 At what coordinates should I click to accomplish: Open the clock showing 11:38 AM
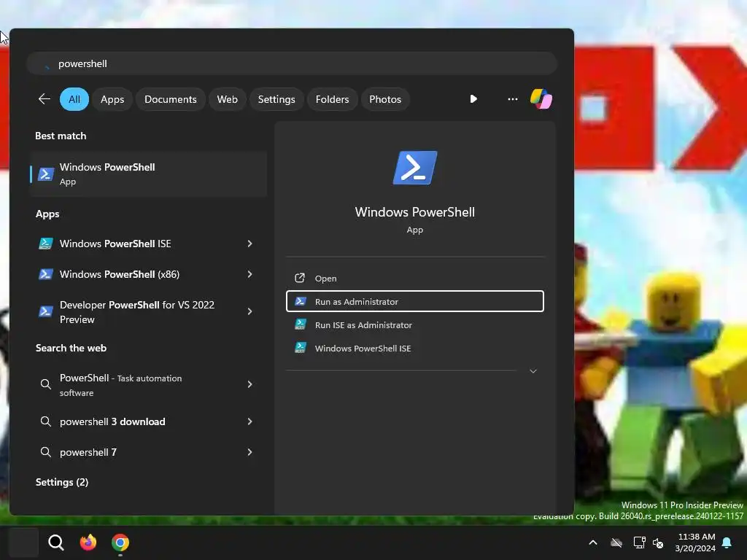[x=695, y=542]
